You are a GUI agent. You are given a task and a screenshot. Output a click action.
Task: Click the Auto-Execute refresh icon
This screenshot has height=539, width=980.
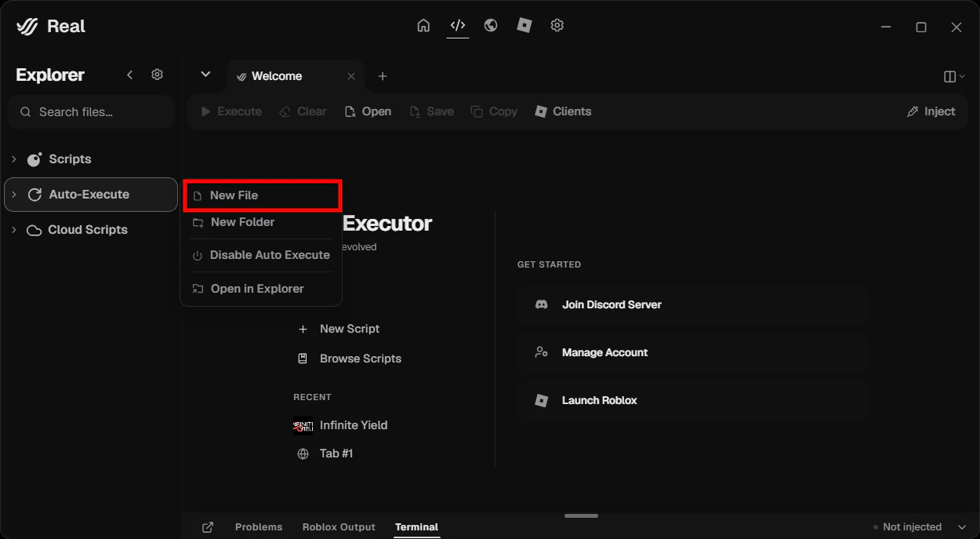point(34,195)
